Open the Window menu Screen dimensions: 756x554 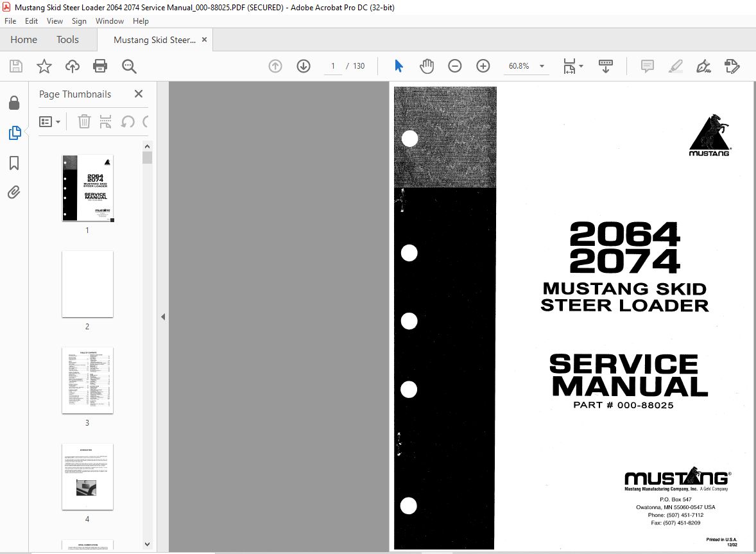[110, 21]
